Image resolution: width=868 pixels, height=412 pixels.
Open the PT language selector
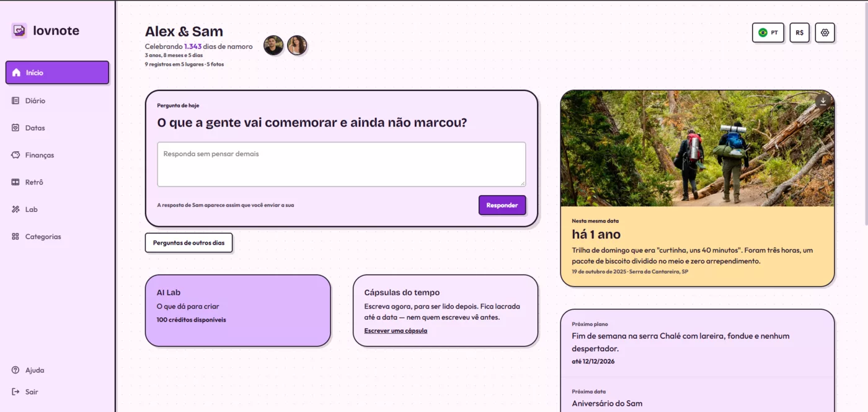pos(768,33)
